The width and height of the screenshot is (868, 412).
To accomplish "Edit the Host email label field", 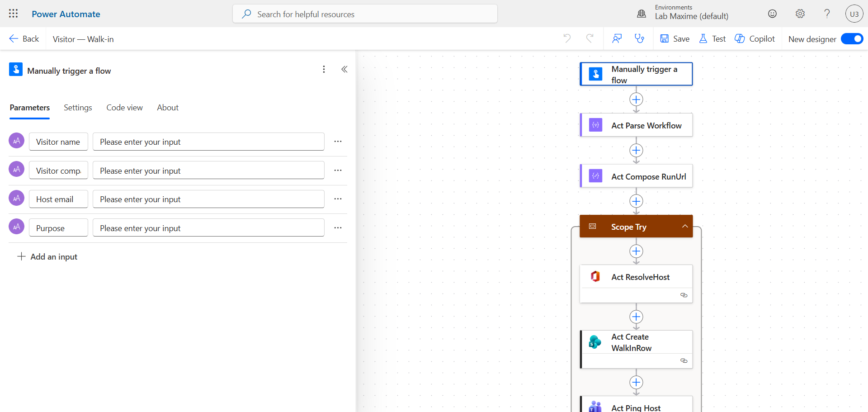I will point(58,199).
